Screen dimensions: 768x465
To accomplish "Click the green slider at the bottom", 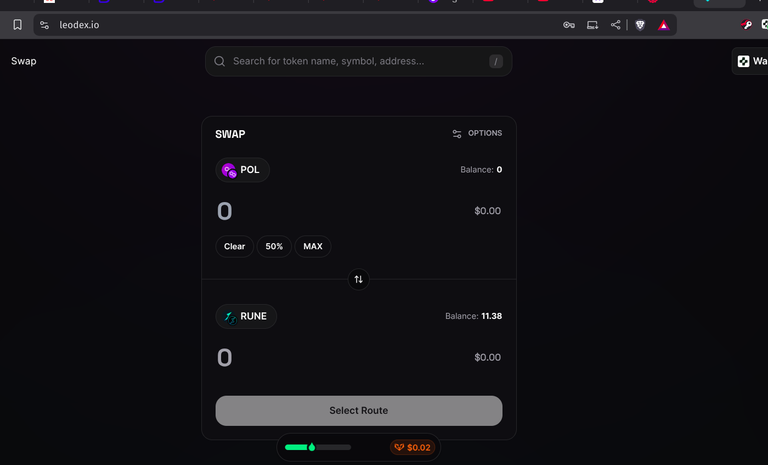I will (318, 447).
